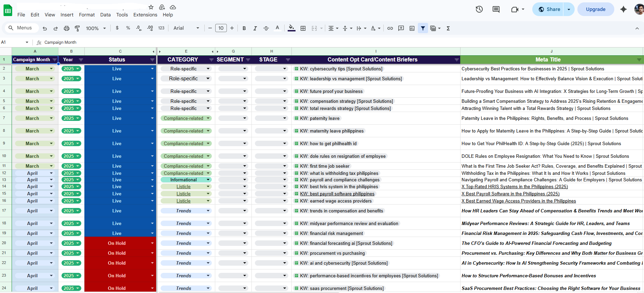Open the Data menu
Viewport: 644px width, 293px height.
point(105,15)
